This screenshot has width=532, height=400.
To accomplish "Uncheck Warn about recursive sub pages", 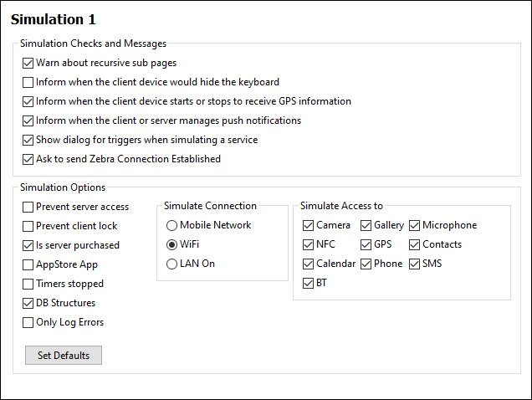I will pos(28,63).
